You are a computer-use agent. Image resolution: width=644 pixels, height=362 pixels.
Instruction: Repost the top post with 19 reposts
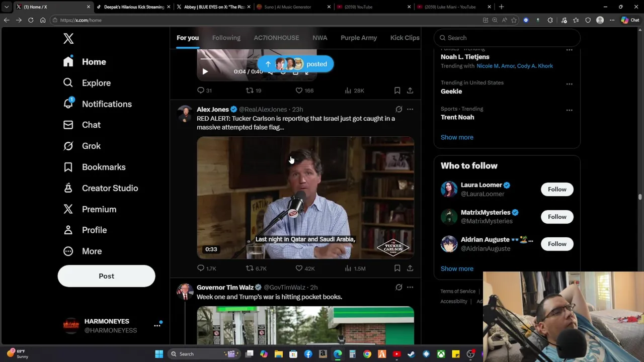point(253,90)
